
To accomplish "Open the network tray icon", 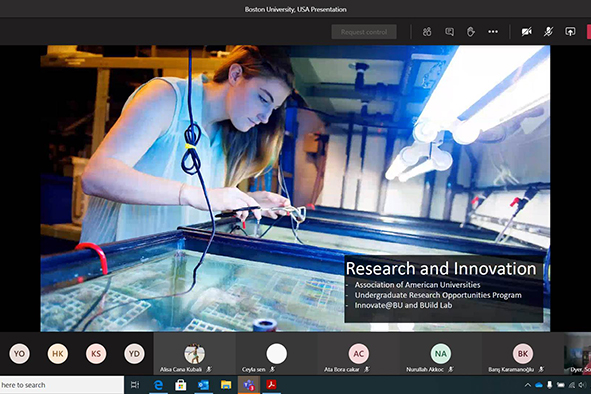I will coord(572,385).
